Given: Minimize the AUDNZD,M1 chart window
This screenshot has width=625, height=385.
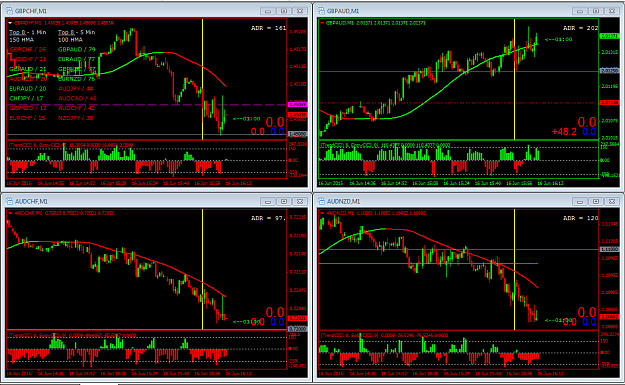Looking at the screenshot, I should [x=580, y=202].
